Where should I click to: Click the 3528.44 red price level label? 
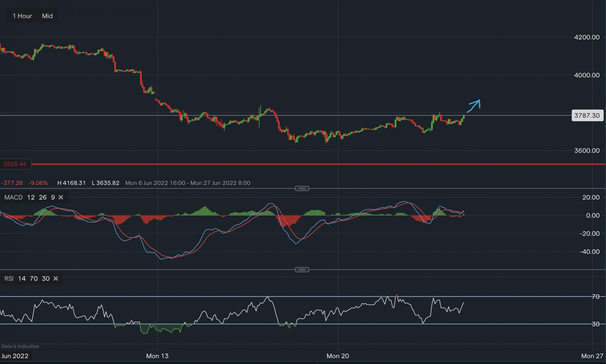tap(15, 164)
